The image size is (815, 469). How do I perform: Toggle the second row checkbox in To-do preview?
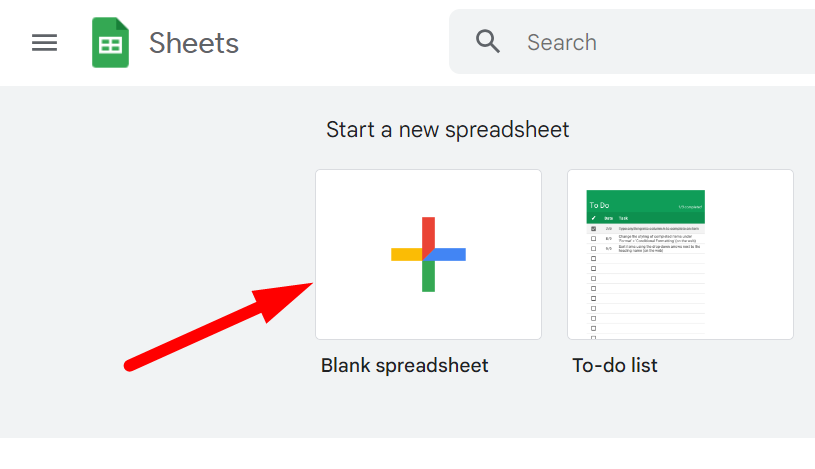[x=594, y=239]
